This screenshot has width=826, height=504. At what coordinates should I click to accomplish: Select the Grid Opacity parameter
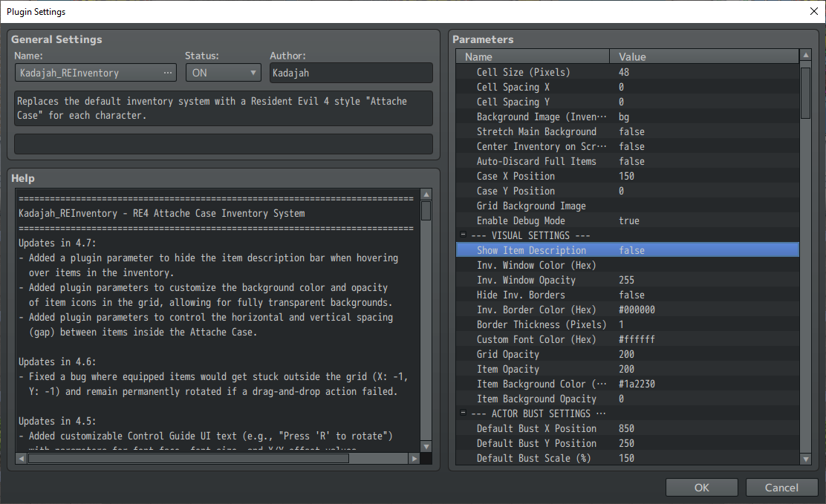click(x=628, y=354)
